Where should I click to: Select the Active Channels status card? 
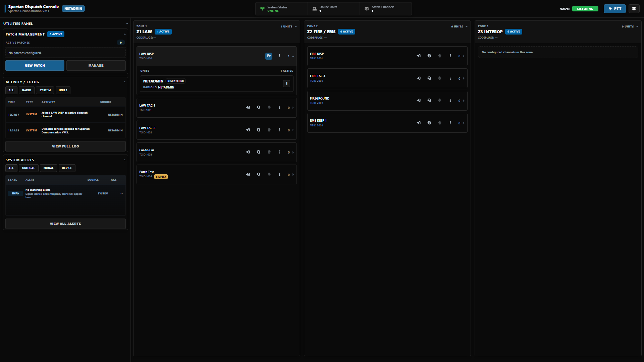(385, 9)
